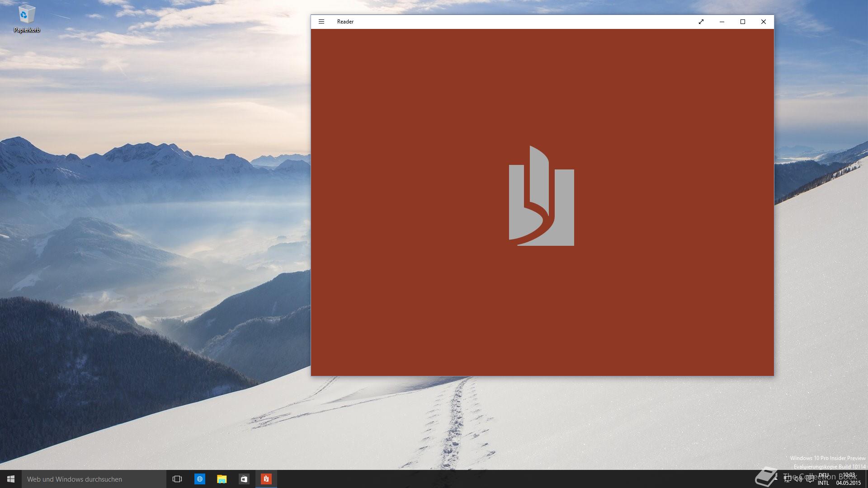Open the Reader hamburger menu

pos(321,22)
